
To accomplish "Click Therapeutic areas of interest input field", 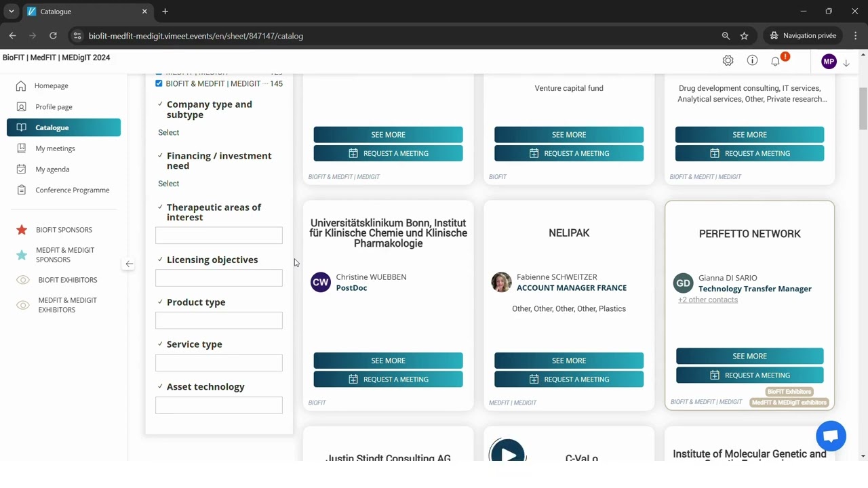I will click(219, 235).
